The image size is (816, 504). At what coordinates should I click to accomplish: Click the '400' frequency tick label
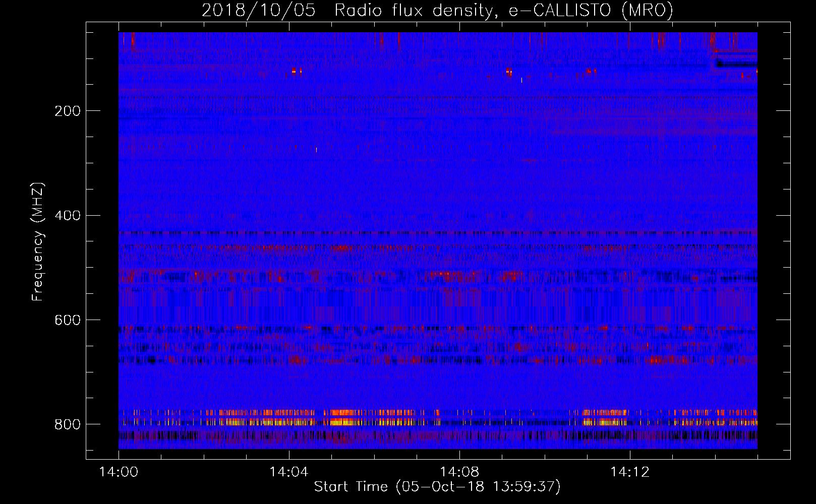point(68,216)
